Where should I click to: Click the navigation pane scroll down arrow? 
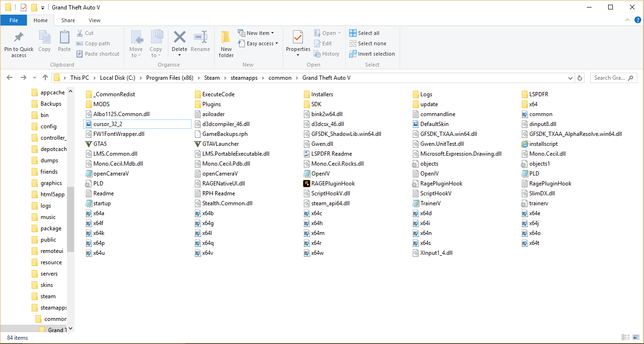[x=70, y=328]
